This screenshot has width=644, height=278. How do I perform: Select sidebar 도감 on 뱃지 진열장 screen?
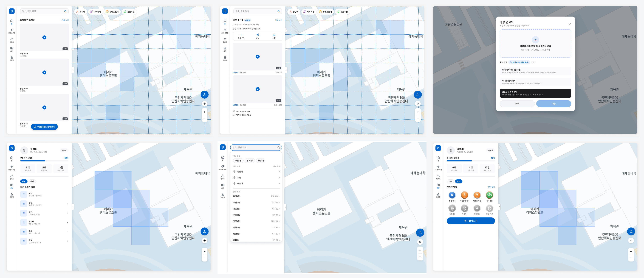pyautogui.click(x=438, y=186)
